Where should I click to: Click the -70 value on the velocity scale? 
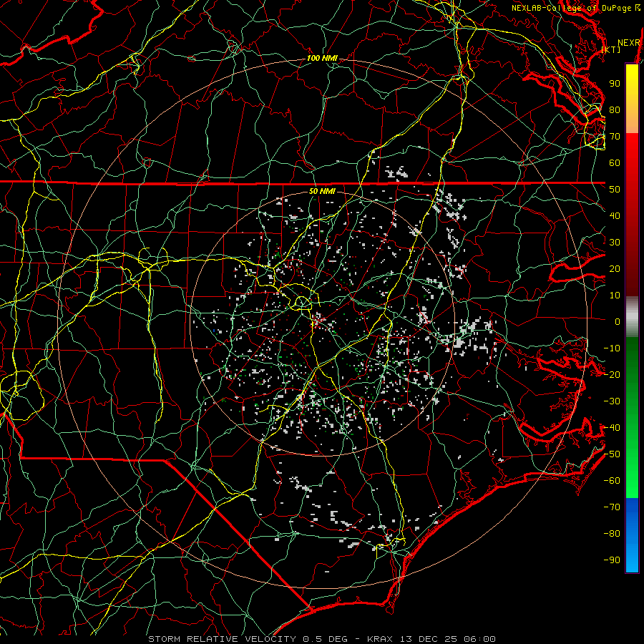click(x=612, y=507)
